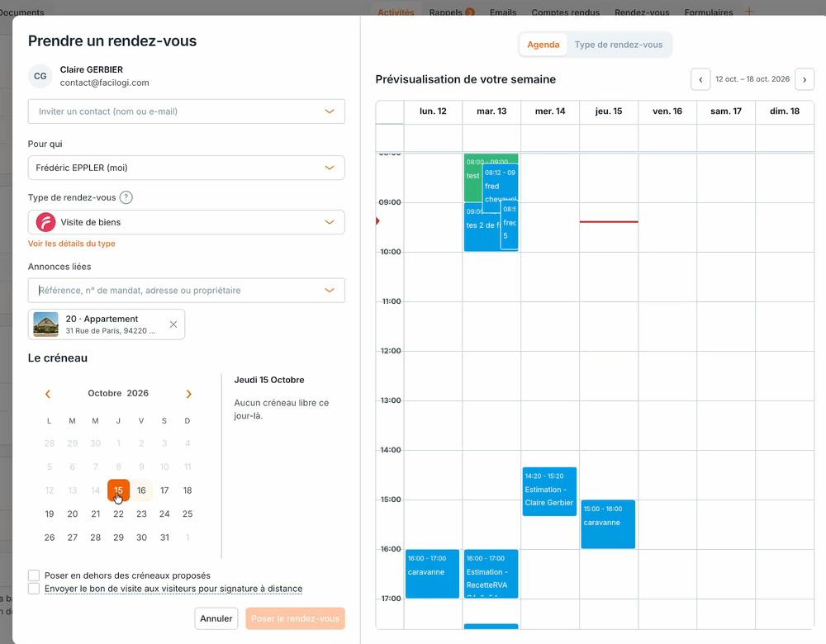Click the CG contact avatar
This screenshot has height=644, width=826.
pos(40,76)
